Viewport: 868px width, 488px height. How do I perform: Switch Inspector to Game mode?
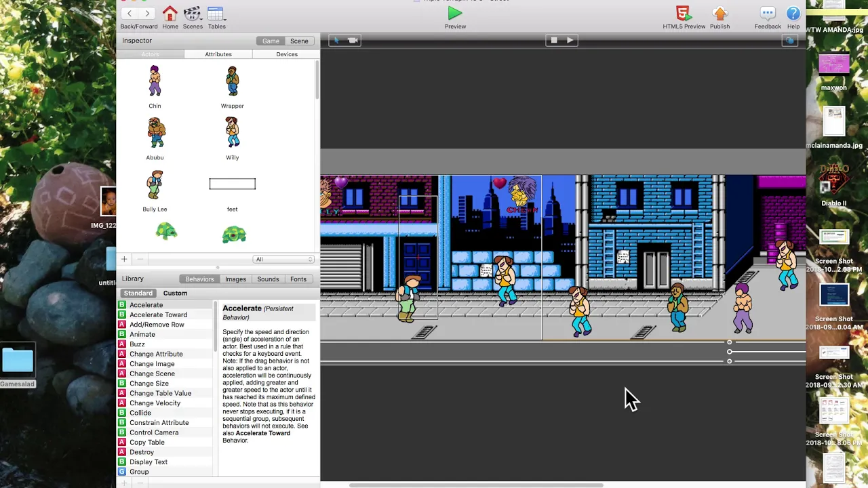coord(271,41)
